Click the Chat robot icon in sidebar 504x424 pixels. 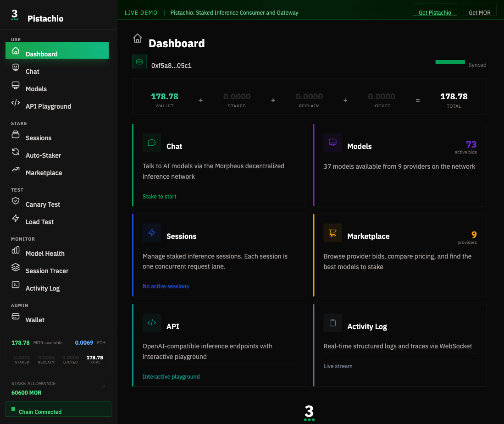[16, 67]
